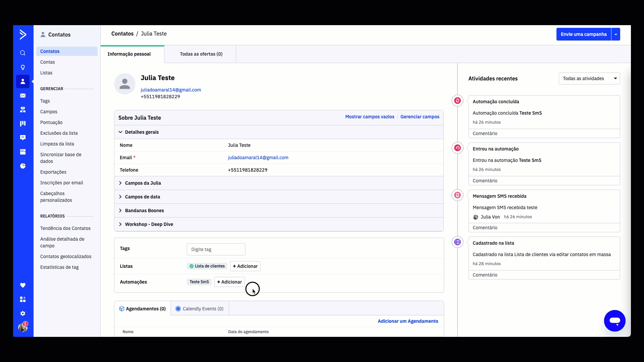
Task: Click the Adicionar button beside Automações
Action: [229, 282]
